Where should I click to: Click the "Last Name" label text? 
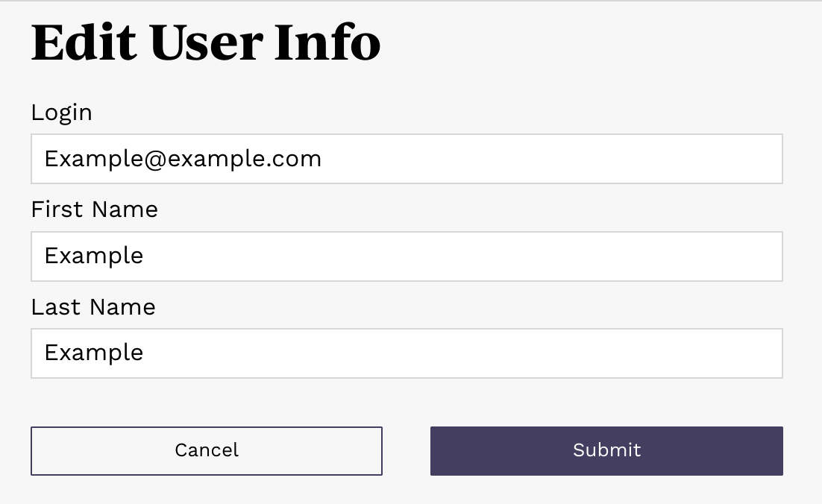tap(93, 307)
